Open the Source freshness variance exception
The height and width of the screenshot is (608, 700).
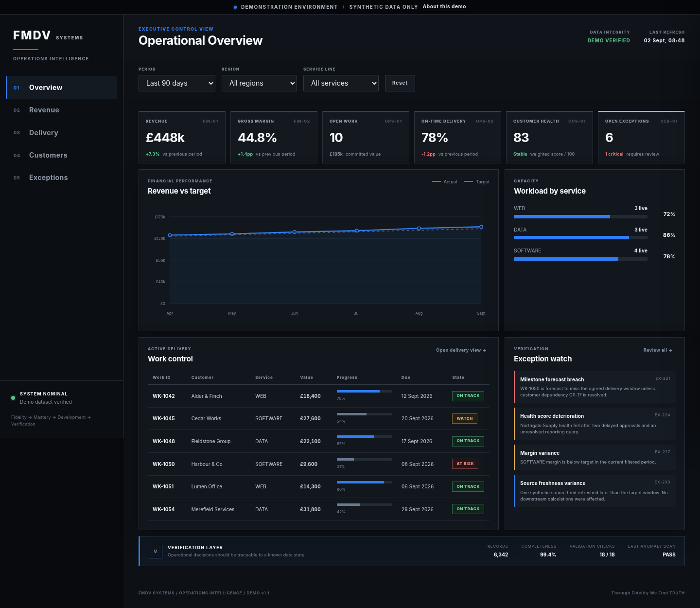click(x=595, y=491)
